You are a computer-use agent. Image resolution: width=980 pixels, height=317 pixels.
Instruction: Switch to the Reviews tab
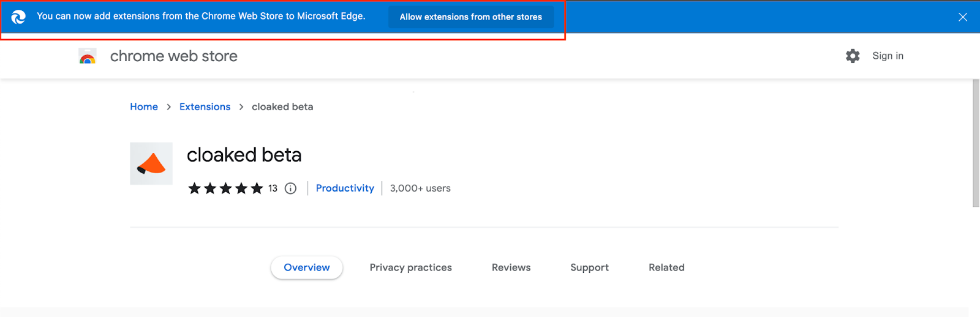(511, 267)
